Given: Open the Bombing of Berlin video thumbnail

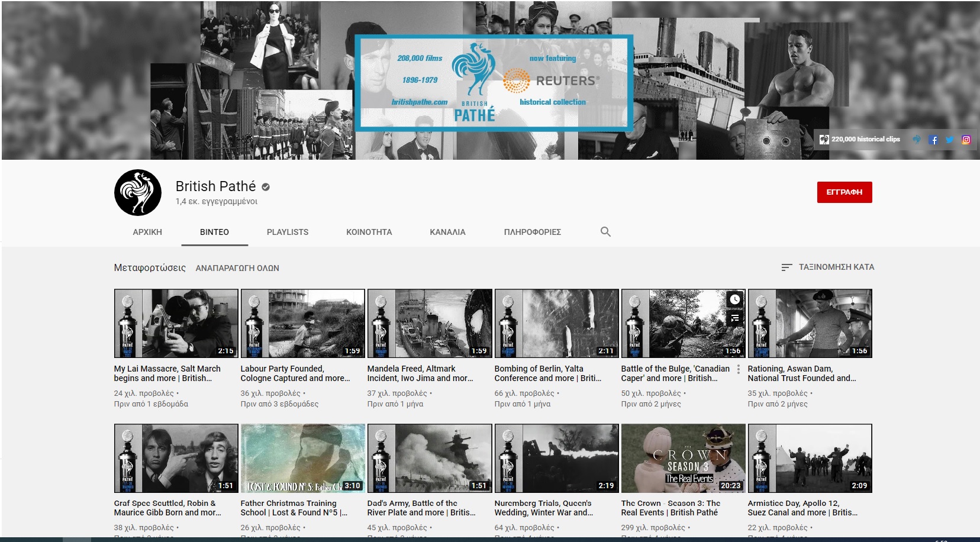Looking at the screenshot, I should pos(557,323).
